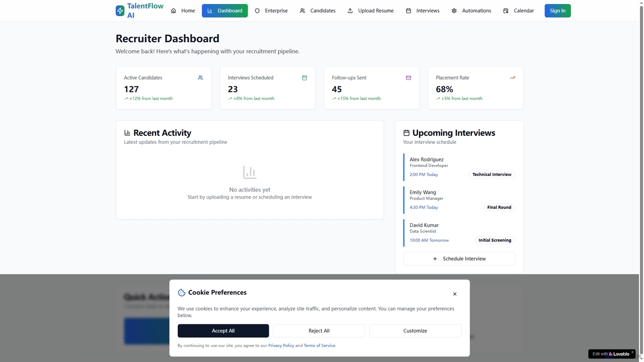The height and width of the screenshot is (362, 644).
Task: Click the Recruiter Dashboard heading
Action: [x=168, y=39]
